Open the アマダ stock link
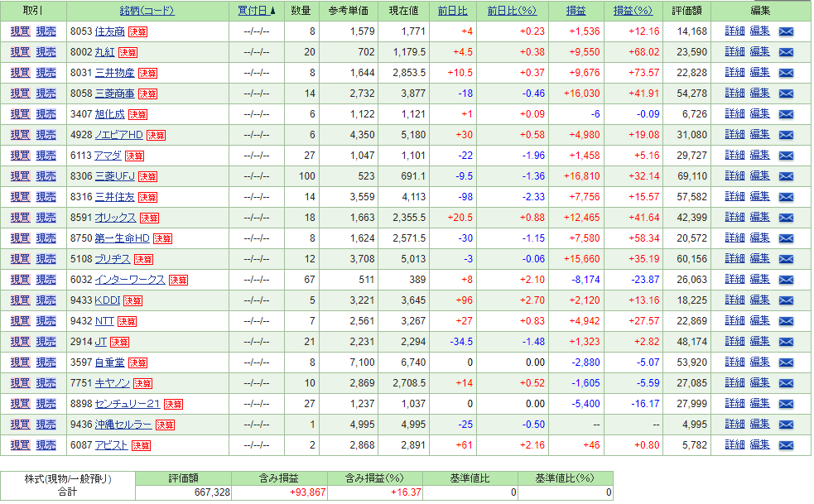Viewport: 814px width, 504px height. pyautogui.click(x=108, y=156)
